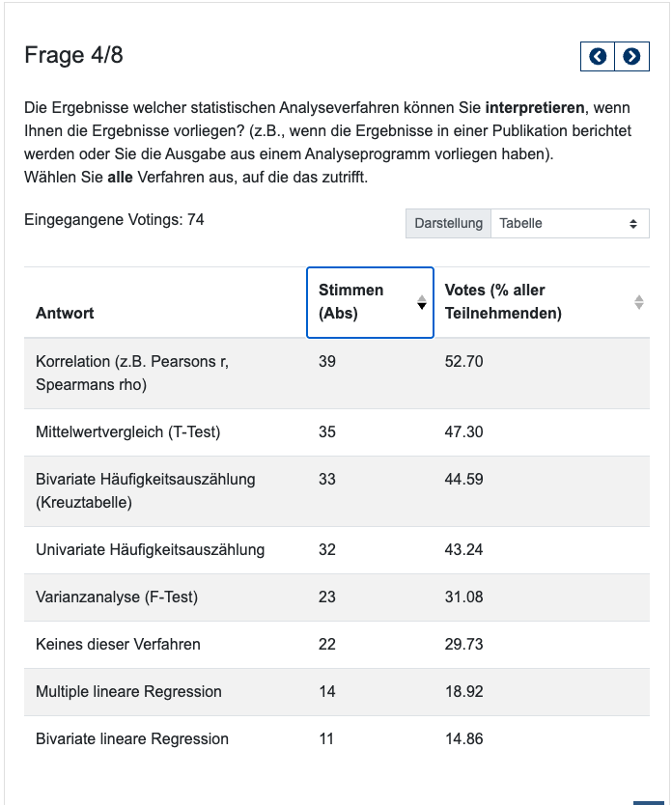Sort by Stimmen (Abs) header text
This screenshot has height=805, width=672.
[x=351, y=301]
